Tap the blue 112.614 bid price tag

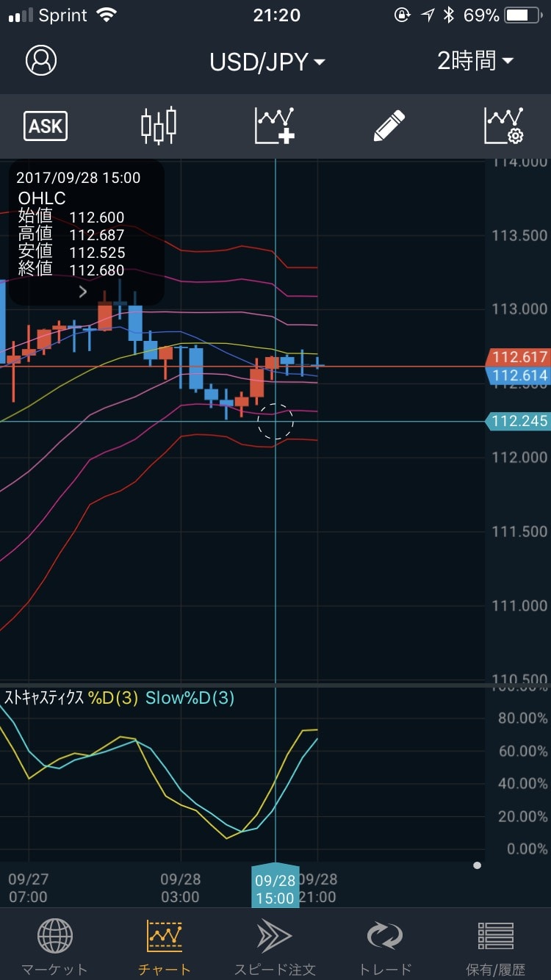coord(518,375)
